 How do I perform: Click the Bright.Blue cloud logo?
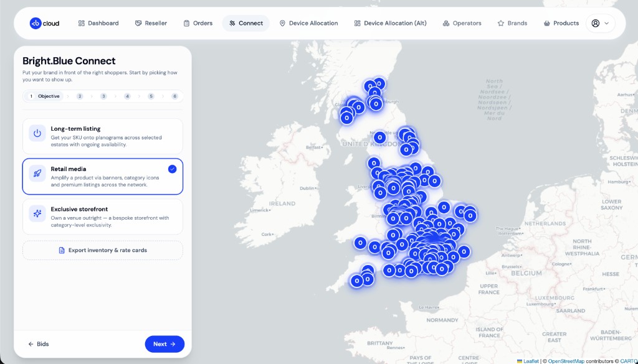pyautogui.click(x=44, y=23)
